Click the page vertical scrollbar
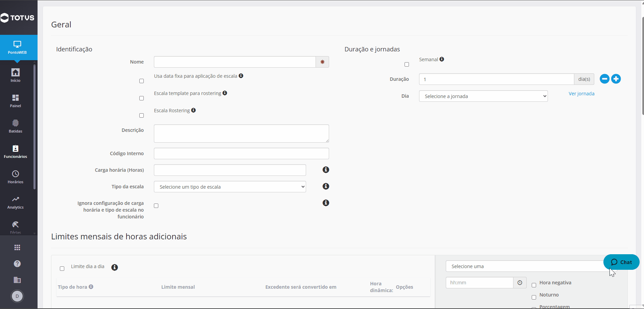Screen dimensions: 644x309 point(642,66)
